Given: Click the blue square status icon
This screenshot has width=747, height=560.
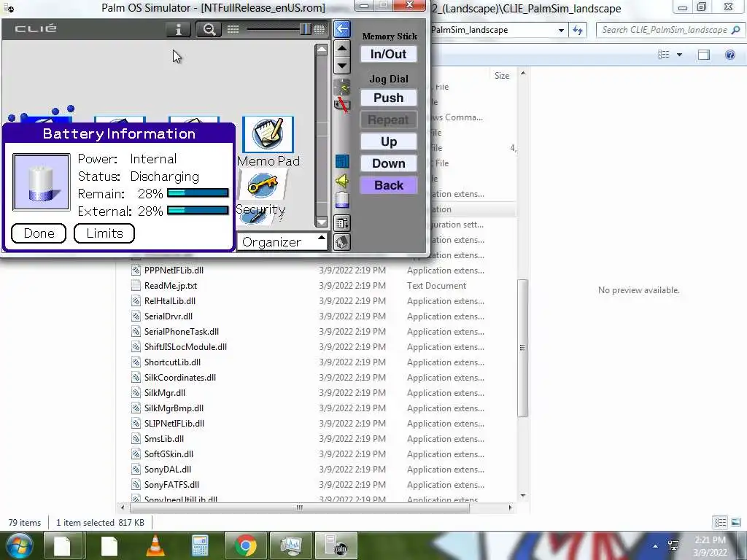Looking at the screenshot, I should point(342,161).
